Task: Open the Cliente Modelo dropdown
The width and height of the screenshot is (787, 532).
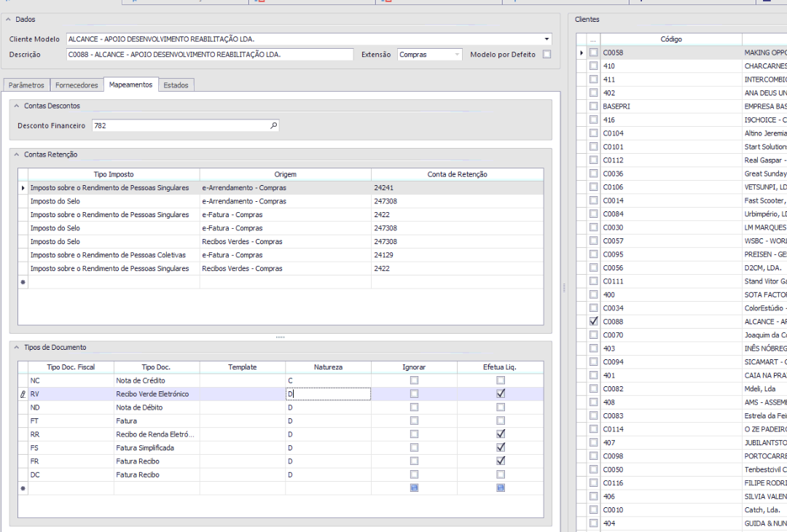Action: tap(547, 39)
